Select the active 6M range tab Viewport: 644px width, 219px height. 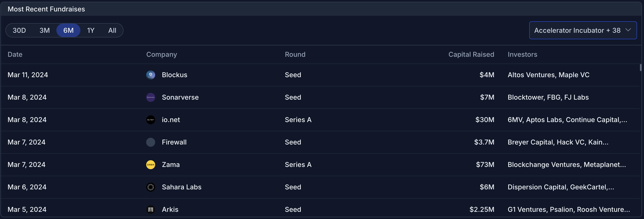pos(68,31)
